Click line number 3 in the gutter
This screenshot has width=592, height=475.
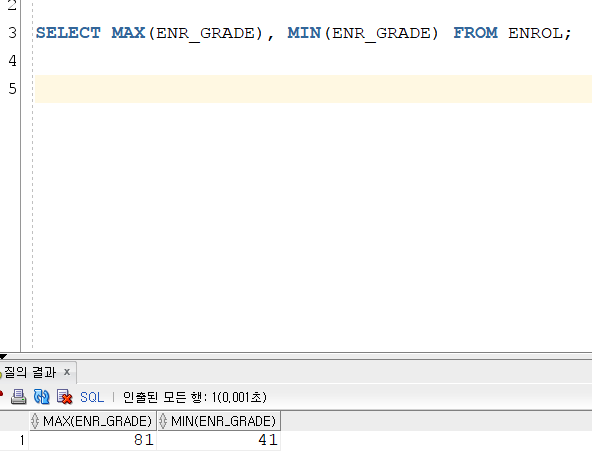click(x=12, y=33)
